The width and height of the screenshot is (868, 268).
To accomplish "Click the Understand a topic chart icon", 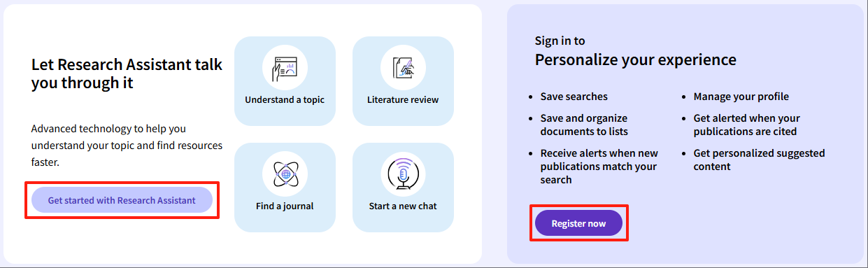I will pos(285,67).
